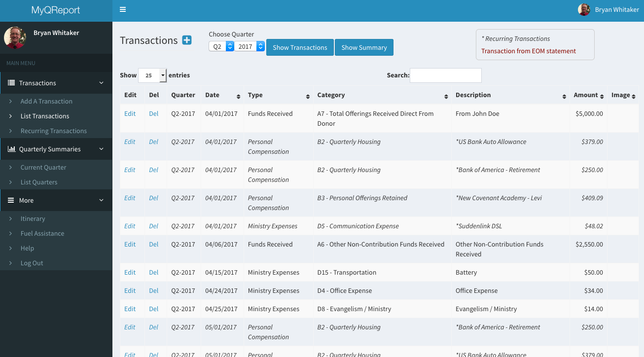Sort by the Type column arrows

pos(308,96)
